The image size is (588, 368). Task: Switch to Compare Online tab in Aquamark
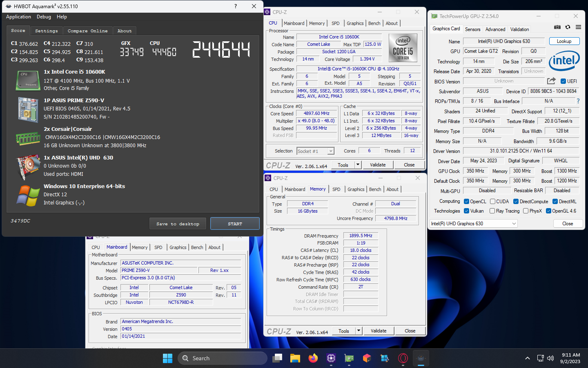click(x=87, y=31)
